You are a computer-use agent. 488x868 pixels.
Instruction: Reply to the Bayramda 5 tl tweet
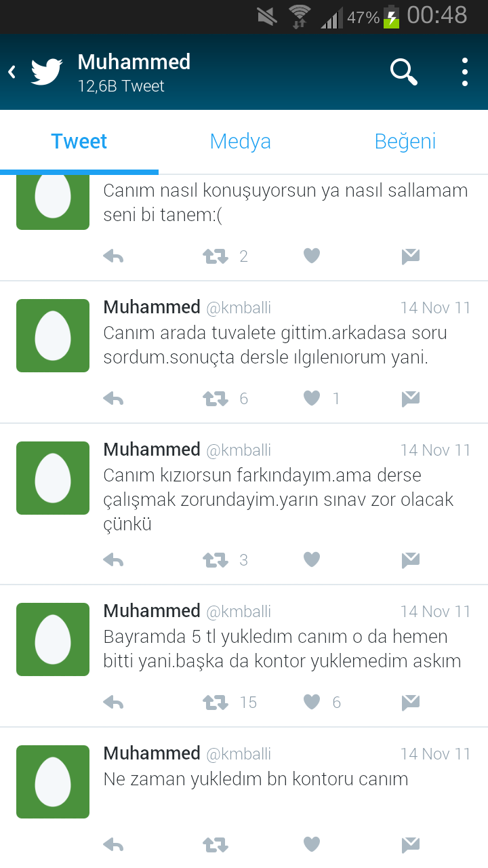[113, 703]
